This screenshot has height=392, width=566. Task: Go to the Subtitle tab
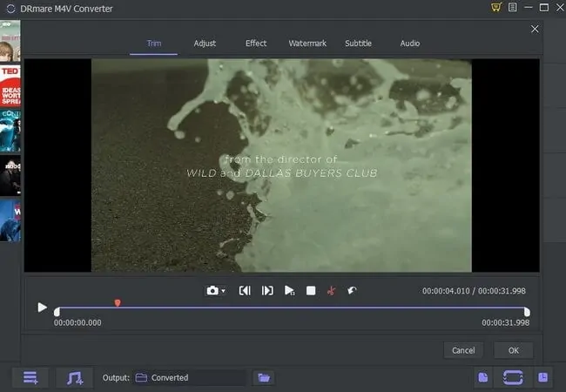(x=358, y=44)
